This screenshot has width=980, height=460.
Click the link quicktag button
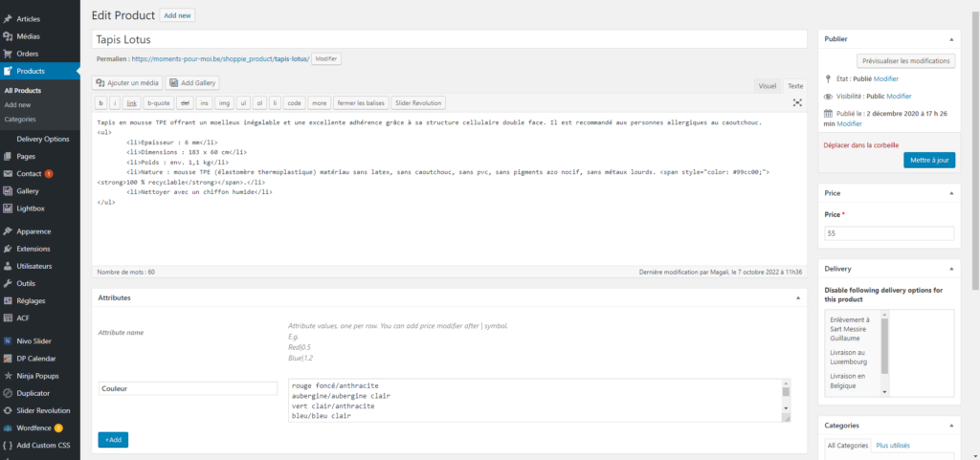(131, 102)
